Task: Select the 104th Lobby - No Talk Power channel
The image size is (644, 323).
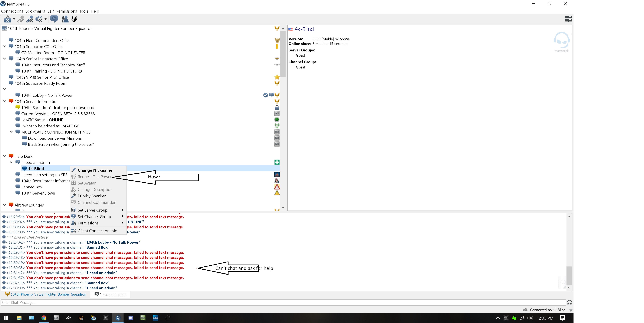Action: [47, 95]
